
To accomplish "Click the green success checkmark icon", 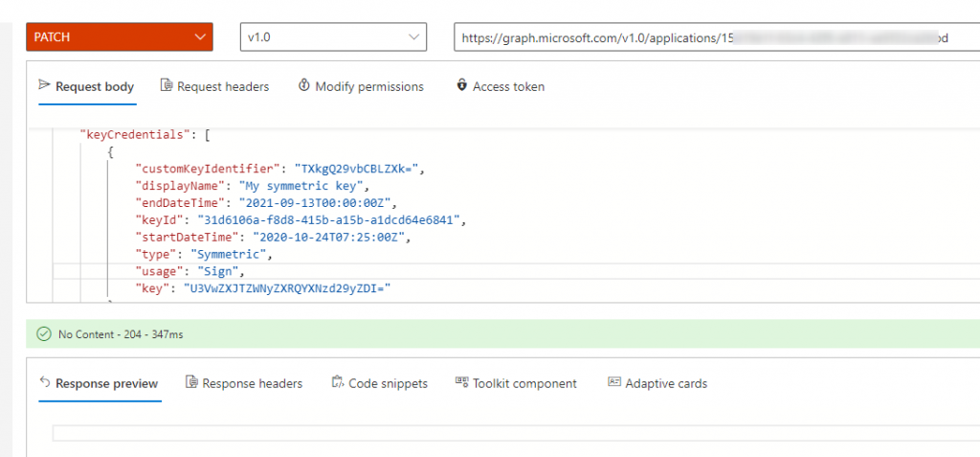I will pyautogui.click(x=44, y=334).
